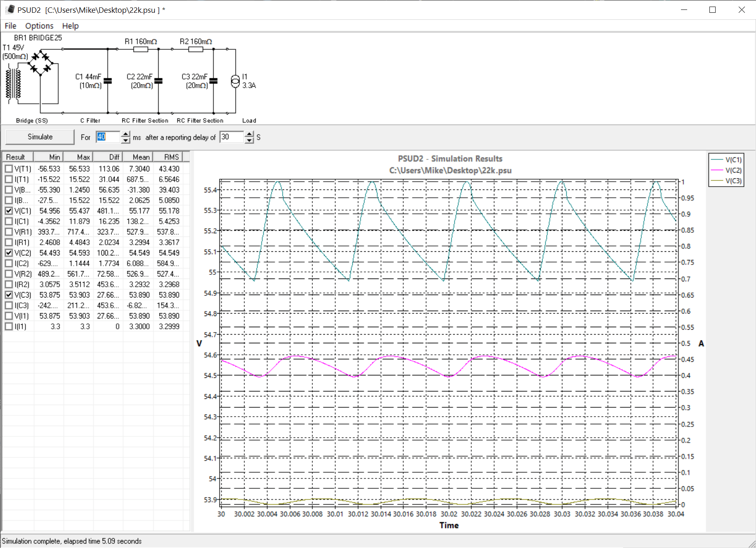The image size is (756, 548).
Task: Click the C3 22mF capacitor symbol
Action: pos(214,81)
